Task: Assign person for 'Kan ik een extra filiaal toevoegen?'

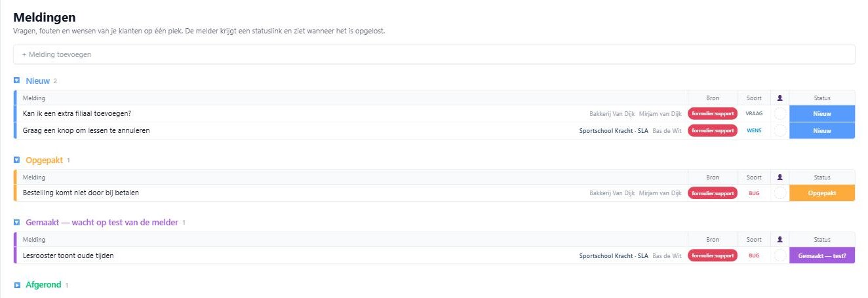Action: click(x=779, y=113)
